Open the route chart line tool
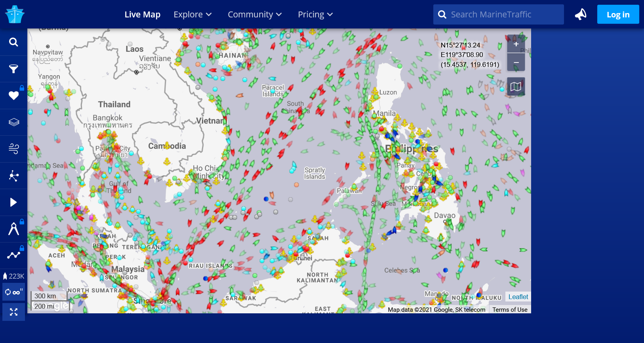The width and height of the screenshot is (644, 343). point(13,256)
